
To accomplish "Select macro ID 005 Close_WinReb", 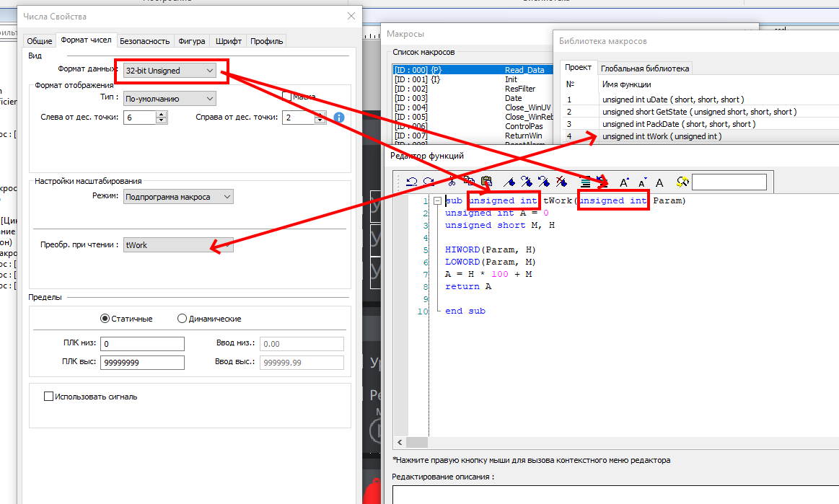I will coord(473,117).
